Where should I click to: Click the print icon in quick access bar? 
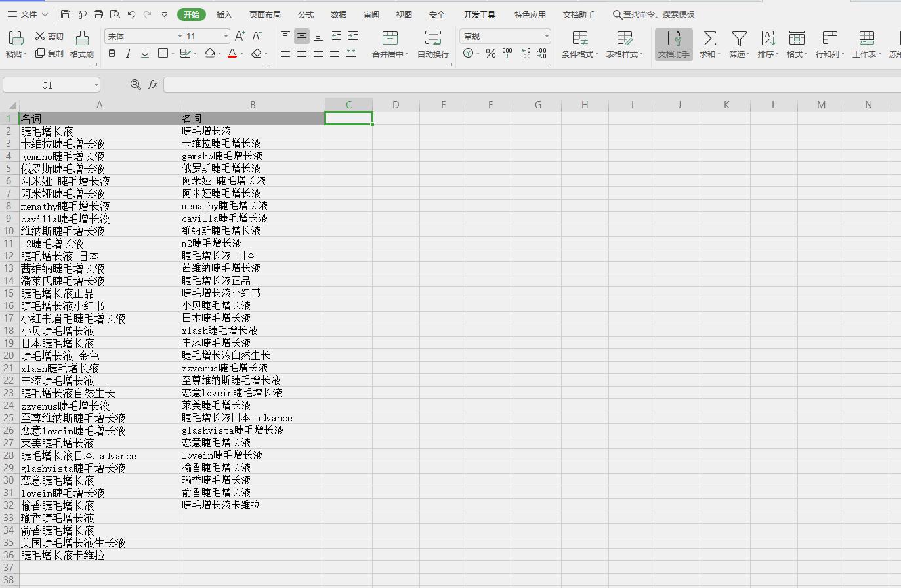point(98,14)
